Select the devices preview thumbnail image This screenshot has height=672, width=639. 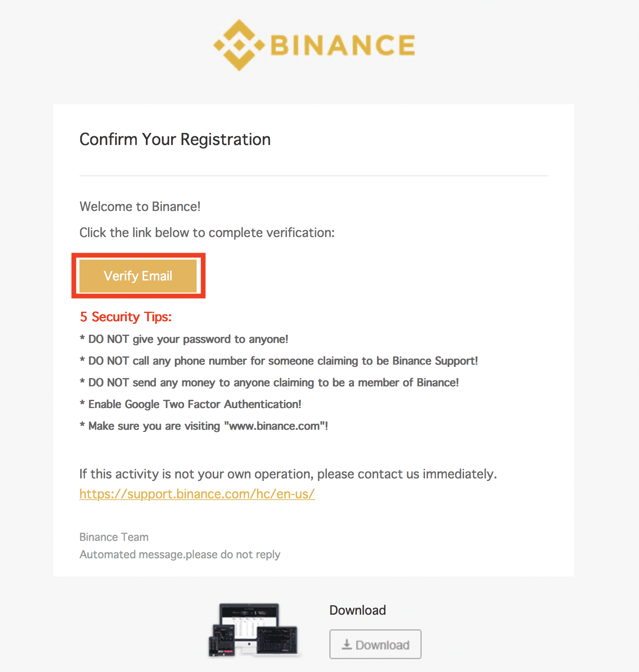[x=255, y=630]
